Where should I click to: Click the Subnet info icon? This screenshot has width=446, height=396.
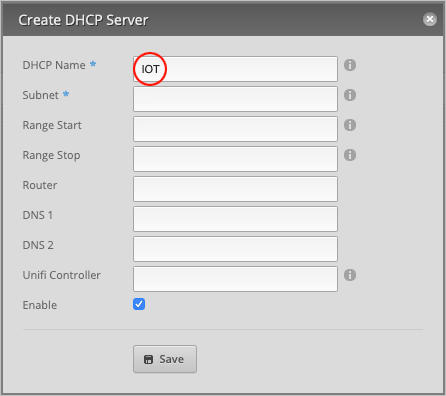click(x=350, y=95)
